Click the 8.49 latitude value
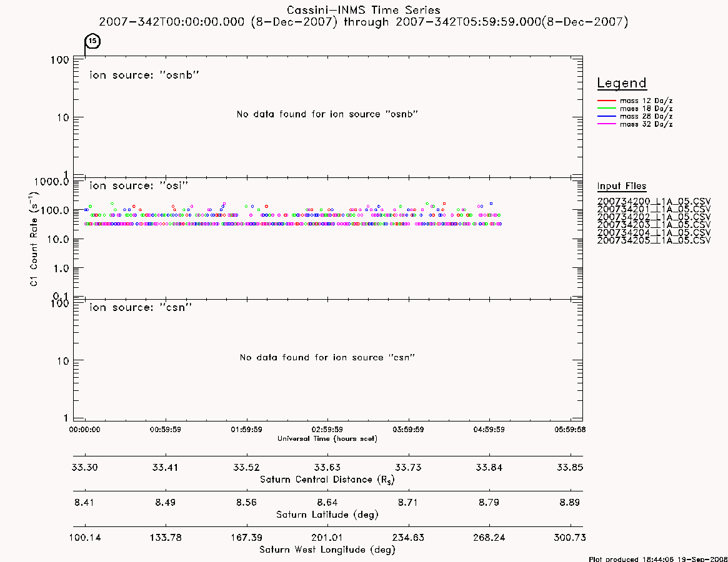Image resolution: width=728 pixels, height=562 pixels. point(166,503)
